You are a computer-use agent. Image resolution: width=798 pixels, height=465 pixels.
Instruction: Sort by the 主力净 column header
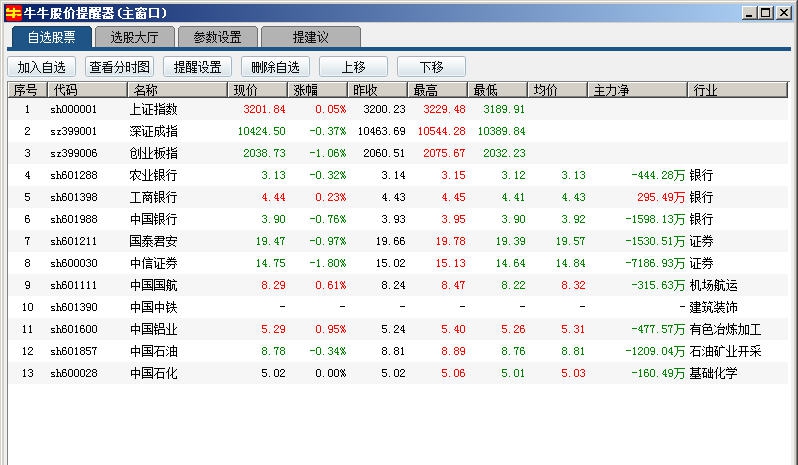pyautogui.click(x=637, y=90)
